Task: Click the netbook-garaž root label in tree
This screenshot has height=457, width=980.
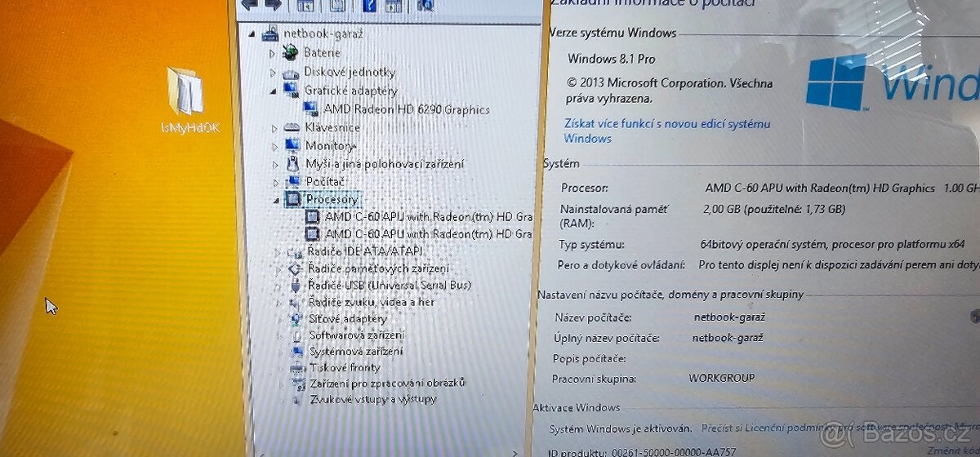Action: tap(323, 34)
